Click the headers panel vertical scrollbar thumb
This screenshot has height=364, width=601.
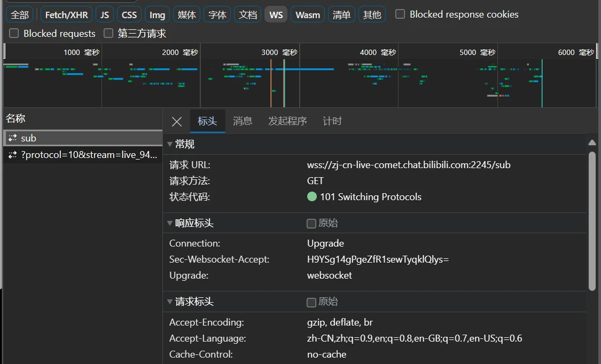click(x=592, y=221)
